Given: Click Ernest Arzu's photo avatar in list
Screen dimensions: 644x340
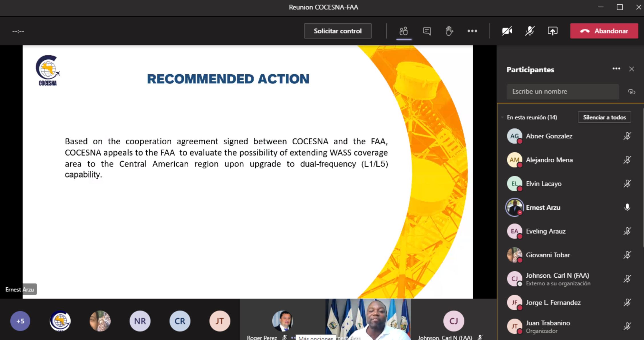Looking at the screenshot, I should [x=515, y=207].
